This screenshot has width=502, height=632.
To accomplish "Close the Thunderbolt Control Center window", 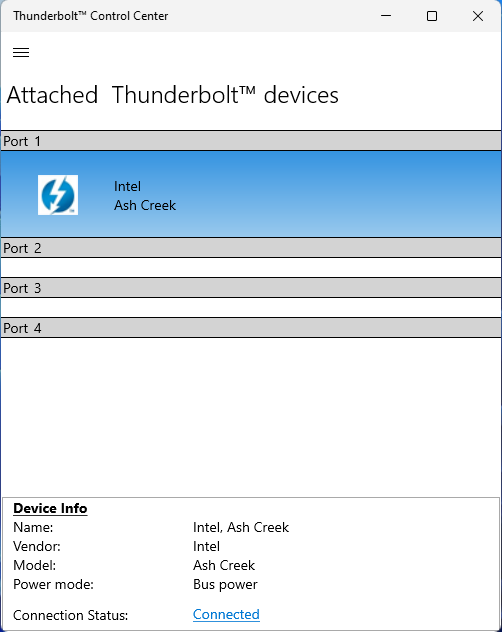I will [x=478, y=16].
